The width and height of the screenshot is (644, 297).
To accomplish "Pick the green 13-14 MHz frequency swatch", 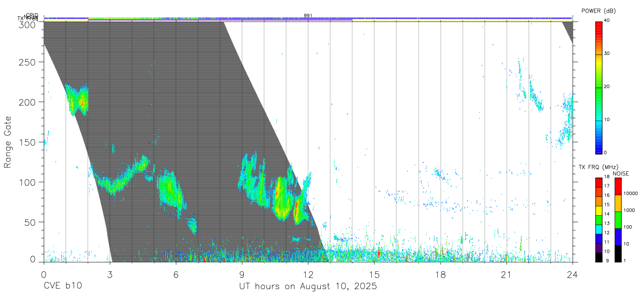I will pyautogui.click(x=599, y=220).
